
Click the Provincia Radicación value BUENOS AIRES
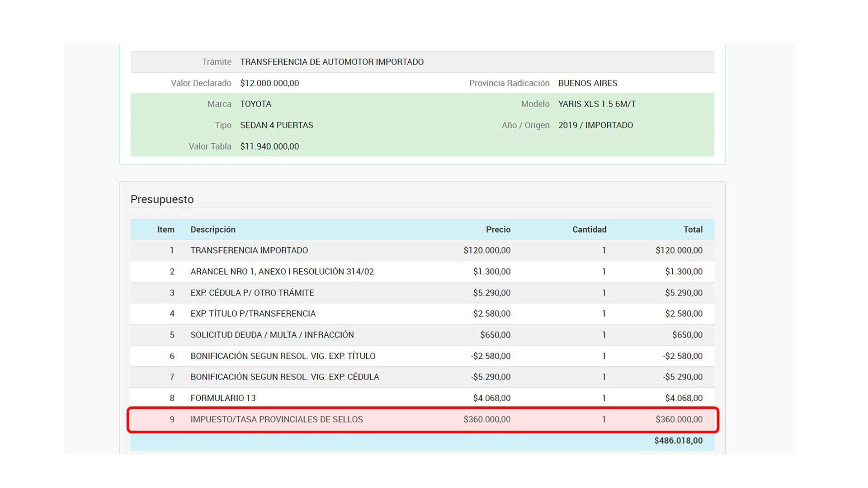tap(588, 83)
